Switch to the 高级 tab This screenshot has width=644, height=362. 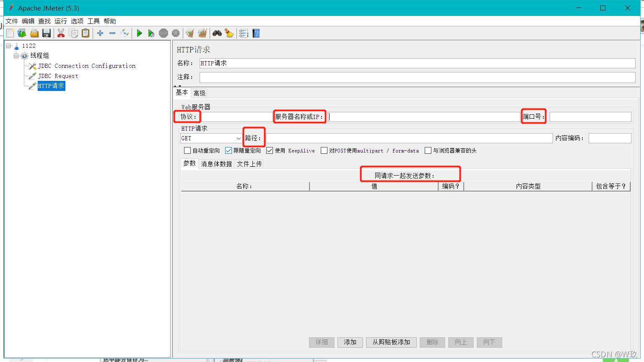coord(200,93)
